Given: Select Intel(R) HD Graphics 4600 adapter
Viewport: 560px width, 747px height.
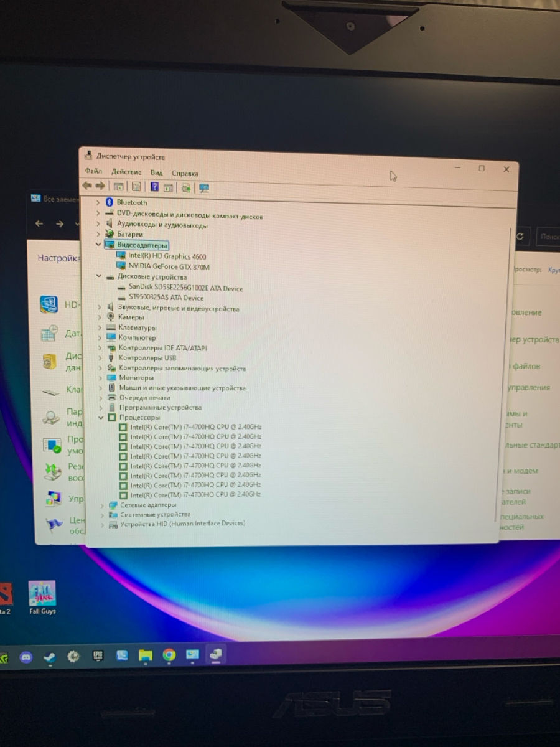Looking at the screenshot, I should point(167,256).
